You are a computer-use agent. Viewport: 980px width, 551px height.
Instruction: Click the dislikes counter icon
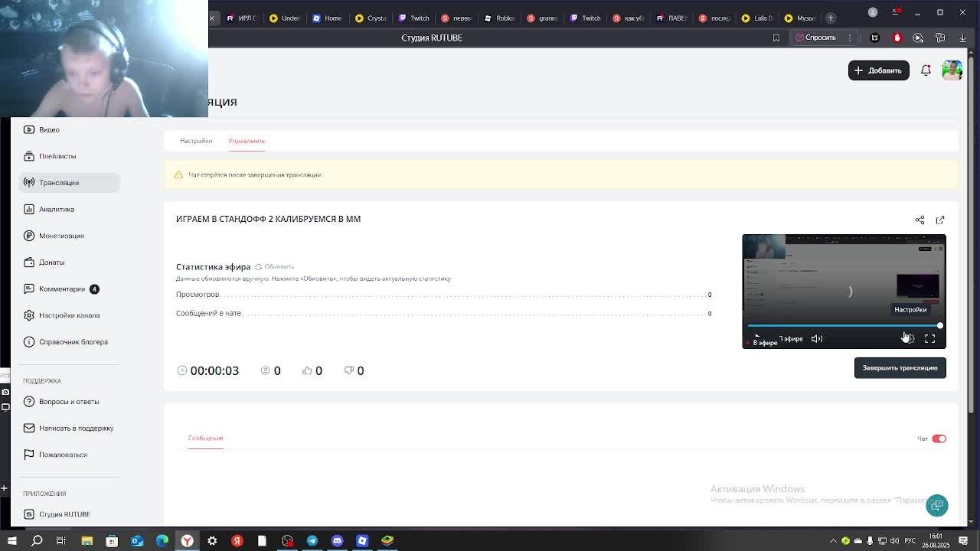(x=348, y=370)
